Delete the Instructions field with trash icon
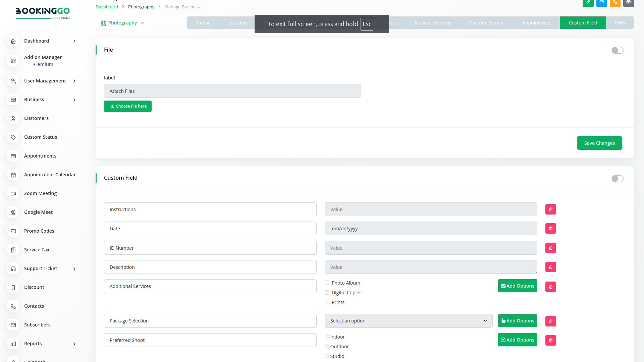Screen dimensions: 644x362 [550, 209]
